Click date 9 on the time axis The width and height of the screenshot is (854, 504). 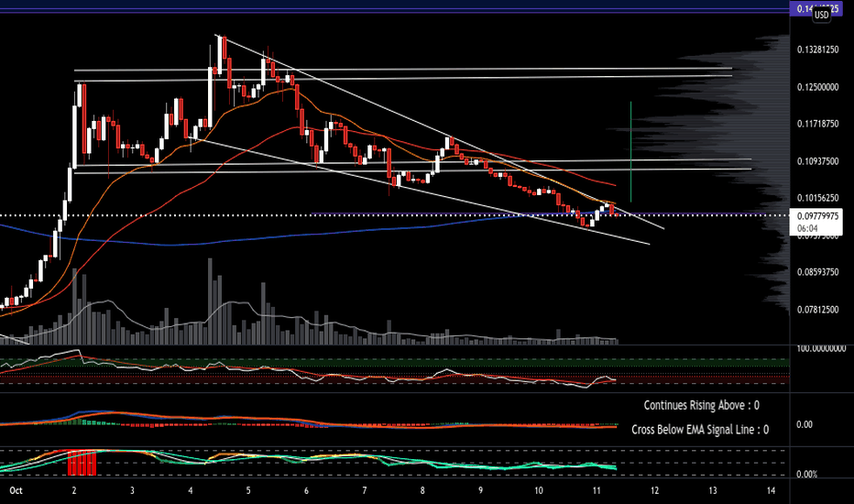(x=480, y=490)
